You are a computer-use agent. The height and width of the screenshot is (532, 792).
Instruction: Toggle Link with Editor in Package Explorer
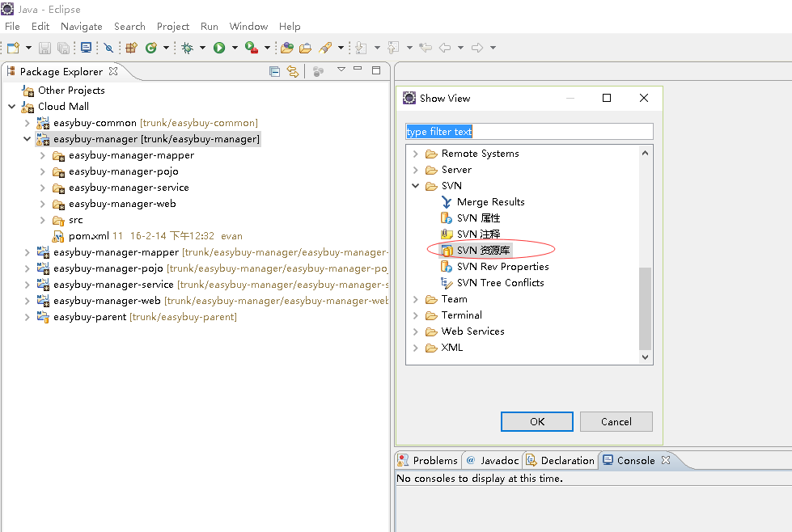(293, 71)
